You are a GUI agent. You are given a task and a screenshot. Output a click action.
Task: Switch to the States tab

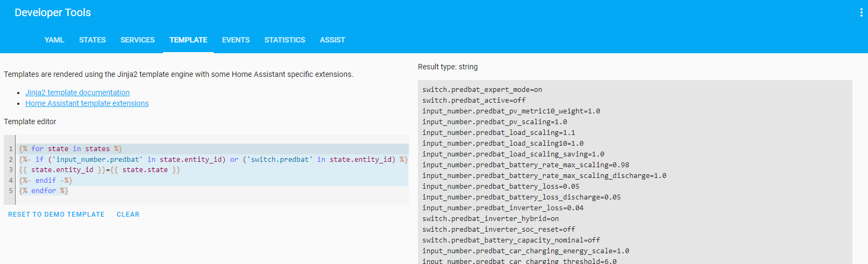pyautogui.click(x=93, y=40)
